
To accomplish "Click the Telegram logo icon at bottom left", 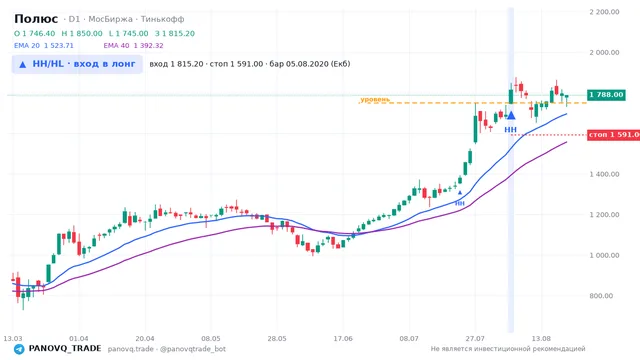I will [x=19, y=349].
